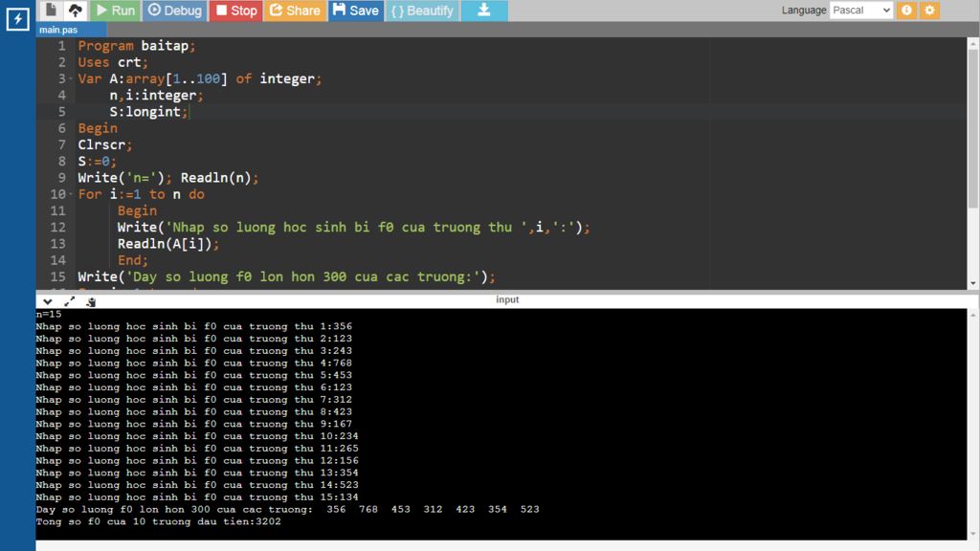Click line 15 Write statement in editor
Screen dimensions: 980x551
286,276
